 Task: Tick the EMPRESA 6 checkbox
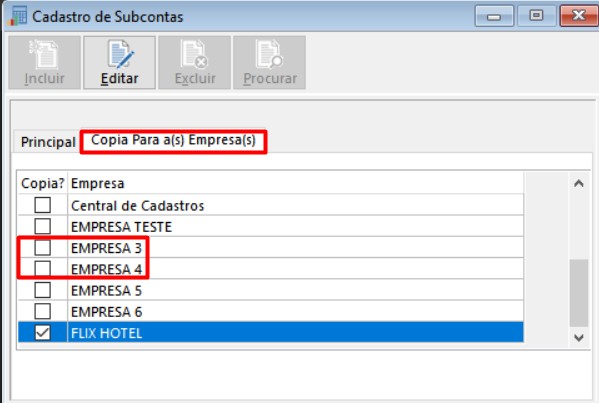tap(42, 311)
